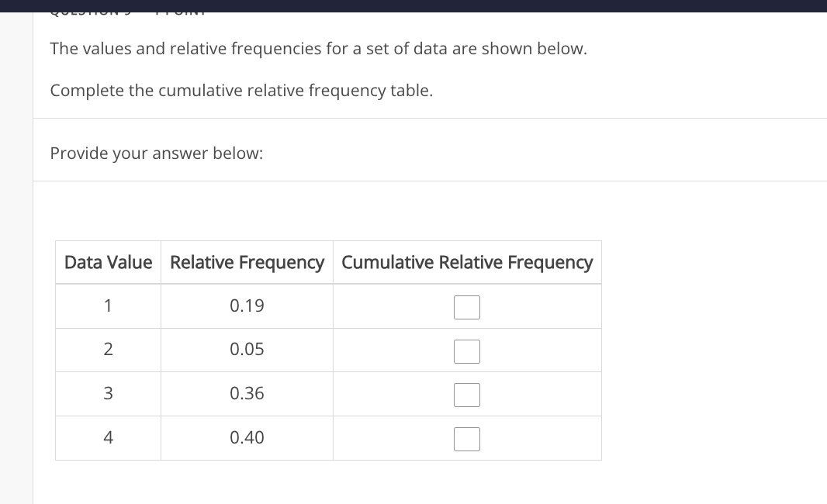Click the 'Provide your answer below:' text

(x=157, y=154)
